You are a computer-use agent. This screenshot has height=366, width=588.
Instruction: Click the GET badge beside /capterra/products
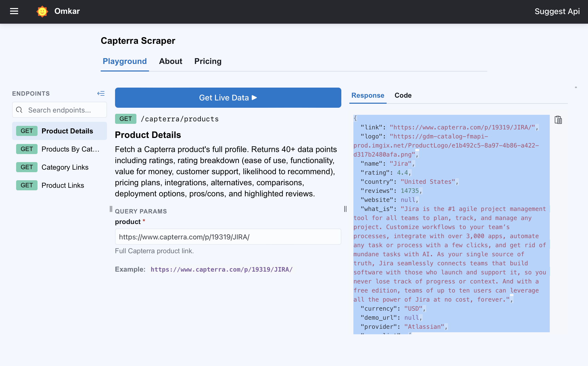click(126, 119)
